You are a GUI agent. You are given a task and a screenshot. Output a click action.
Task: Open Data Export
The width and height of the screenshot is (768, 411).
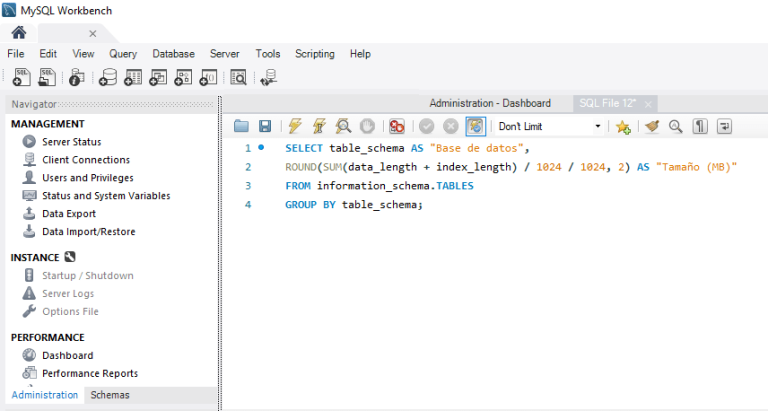click(69, 214)
